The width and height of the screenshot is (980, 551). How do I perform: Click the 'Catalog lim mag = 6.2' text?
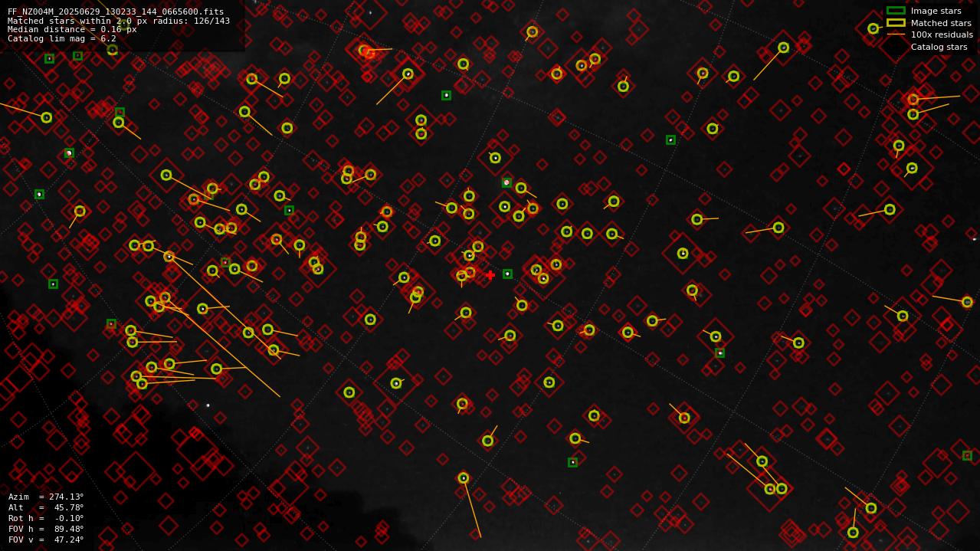click(62, 38)
